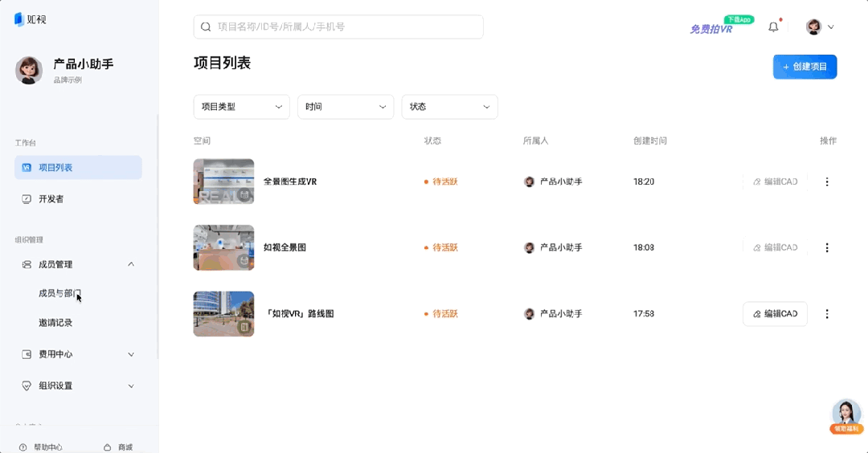The height and width of the screenshot is (453, 868).
Task: Click the 下载App badge
Action: coord(739,19)
